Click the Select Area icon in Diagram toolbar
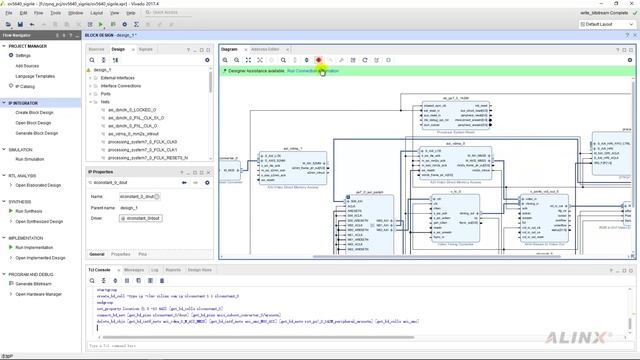The image size is (640, 360). coord(260,60)
